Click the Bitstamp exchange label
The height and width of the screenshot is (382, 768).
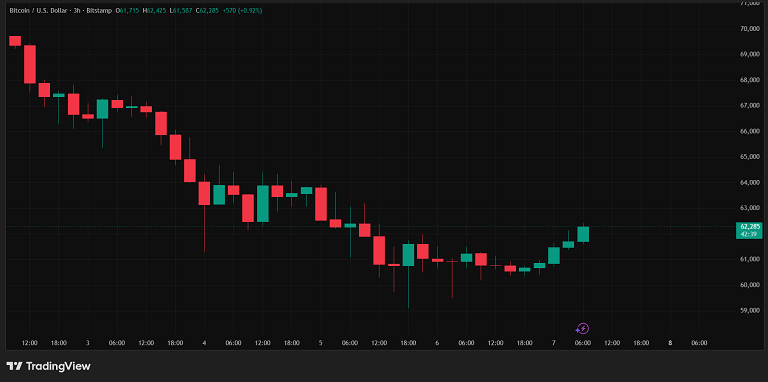click(x=99, y=10)
